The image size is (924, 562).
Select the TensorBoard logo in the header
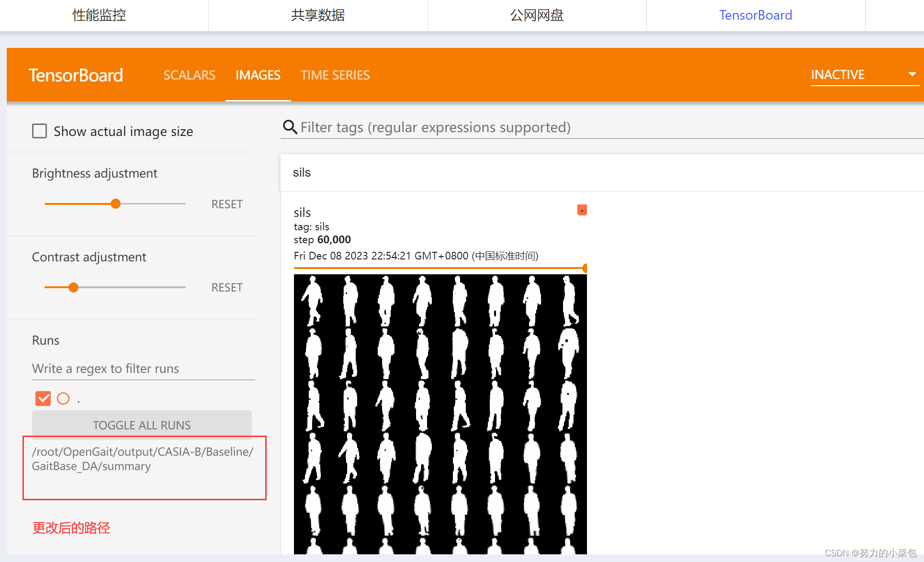(76, 75)
